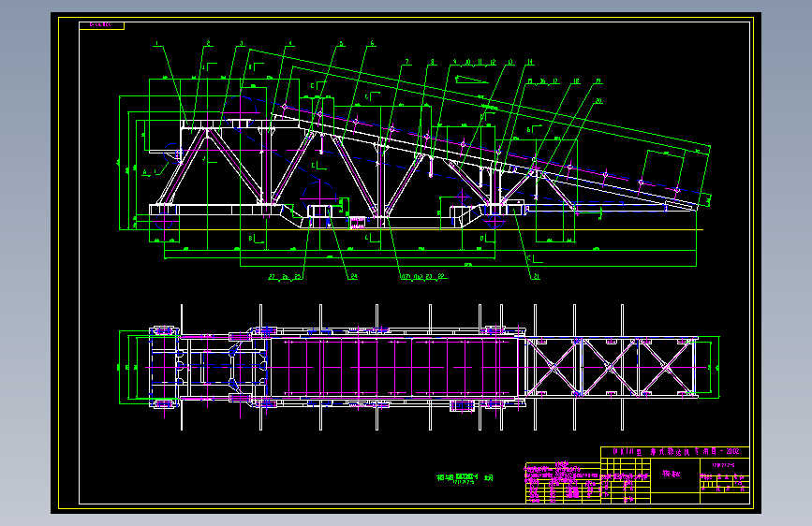Image resolution: width=812 pixels, height=526 pixels.
Task: Select the green caption below the plan view
Action: (x=465, y=478)
